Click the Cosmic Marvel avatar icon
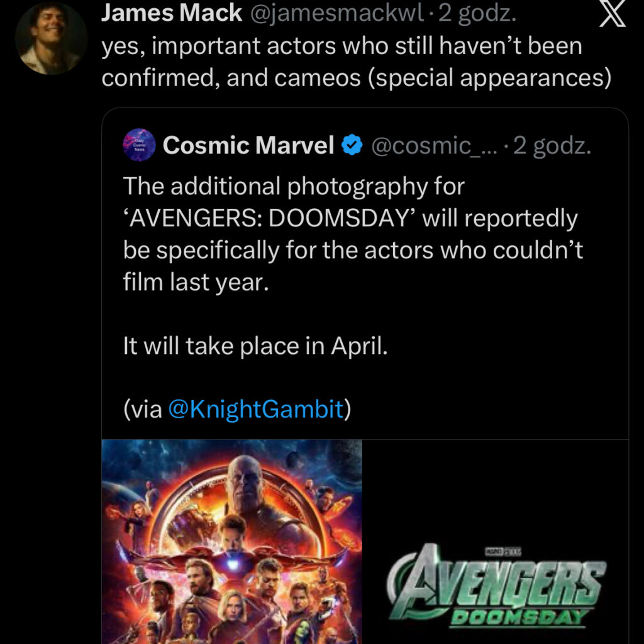The height and width of the screenshot is (644, 644). [138, 145]
